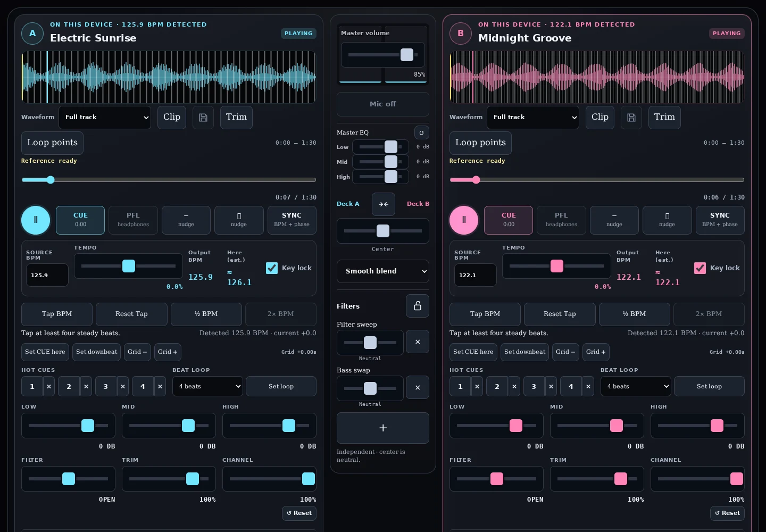Click Tap BPM on Deck A
Screen dimensions: 766x532
point(57,314)
